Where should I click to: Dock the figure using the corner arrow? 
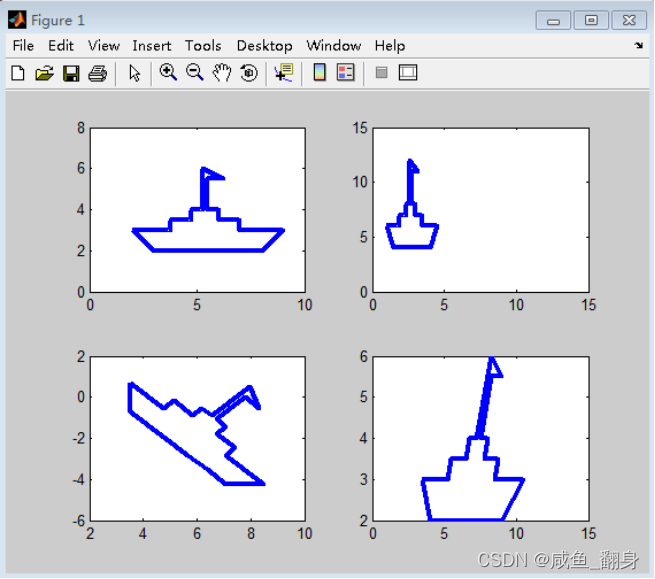pos(639,45)
